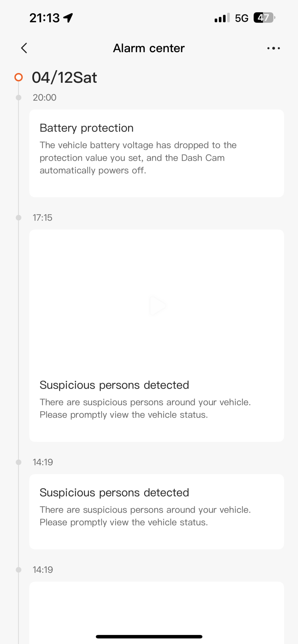
Task: Tap the 21:13 status bar clock
Action: click(45, 18)
